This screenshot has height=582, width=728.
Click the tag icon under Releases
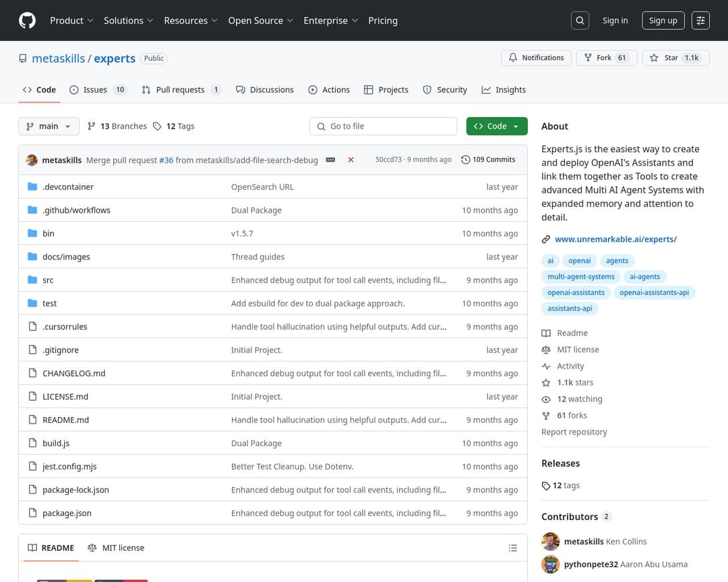coord(545,486)
